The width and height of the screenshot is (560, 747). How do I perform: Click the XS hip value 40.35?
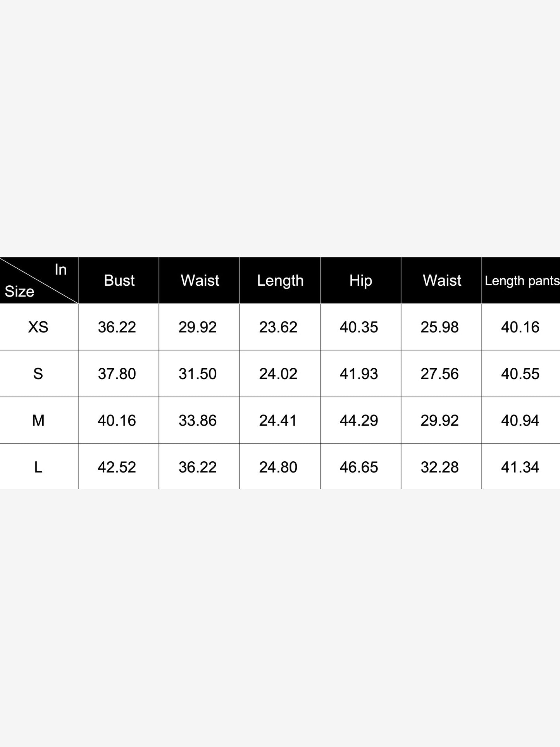point(359,327)
